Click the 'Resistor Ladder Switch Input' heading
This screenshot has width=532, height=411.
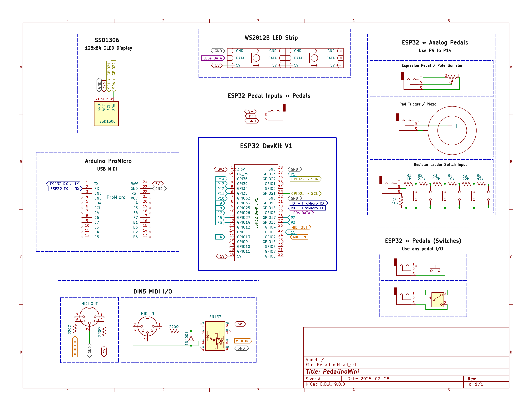[x=440, y=165]
